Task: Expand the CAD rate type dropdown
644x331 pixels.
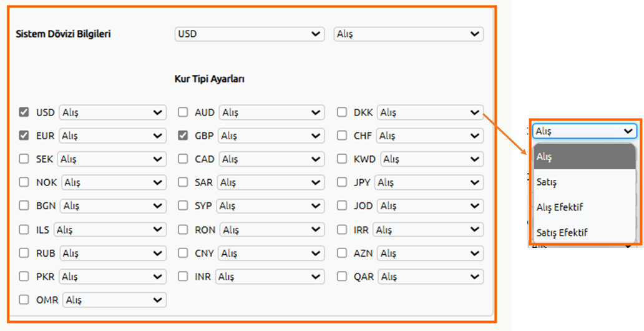Action: coord(271,159)
